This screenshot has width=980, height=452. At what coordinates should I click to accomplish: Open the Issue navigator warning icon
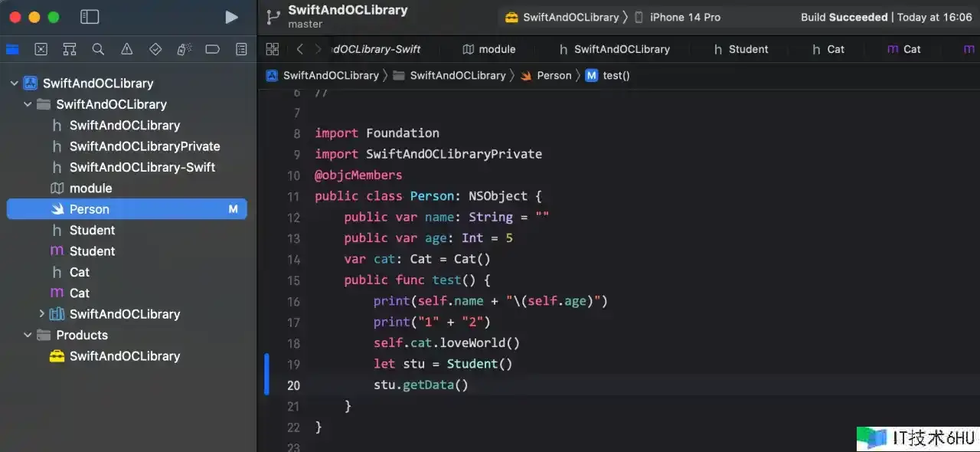127,49
